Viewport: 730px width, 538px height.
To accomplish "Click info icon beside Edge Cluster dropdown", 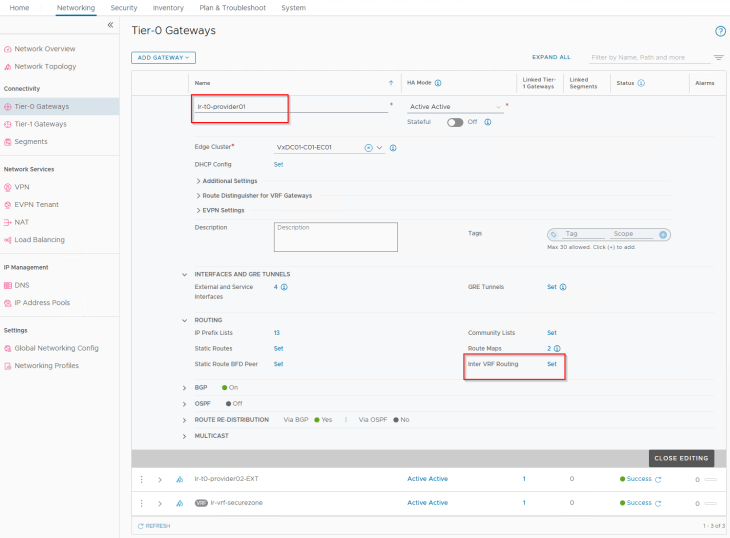I will (393, 148).
